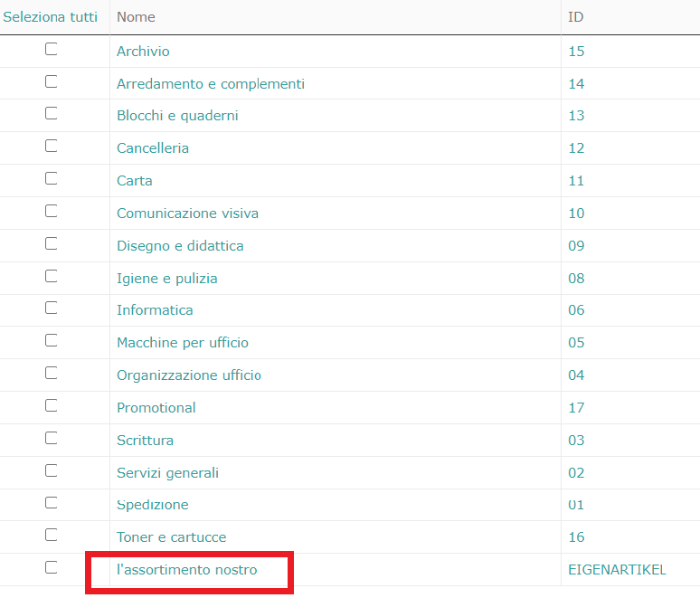700x598 pixels.
Task: Click the Seleziona tutti link
Action: 50,17
